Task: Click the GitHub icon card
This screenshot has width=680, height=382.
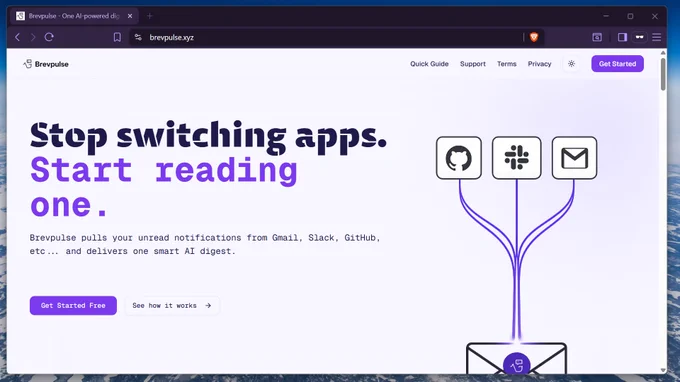Action: [x=459, y=158]
